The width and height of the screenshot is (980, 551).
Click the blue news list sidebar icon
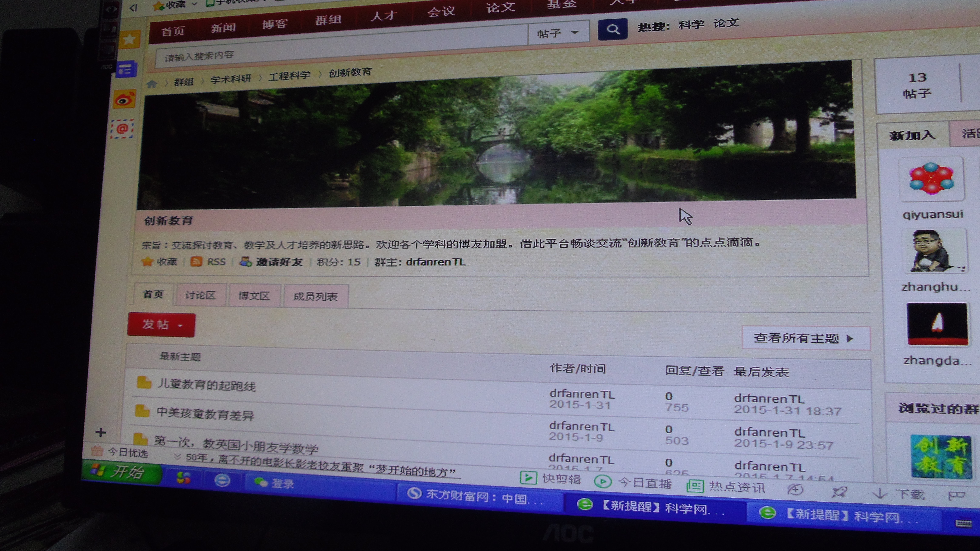pyautogui.click(x=126, y=70)
